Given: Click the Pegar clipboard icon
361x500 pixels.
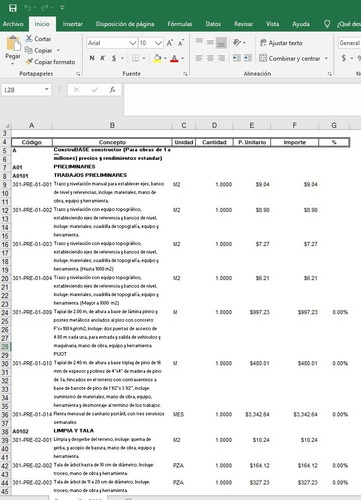Looking at the screenshot, I should (13, 44).
